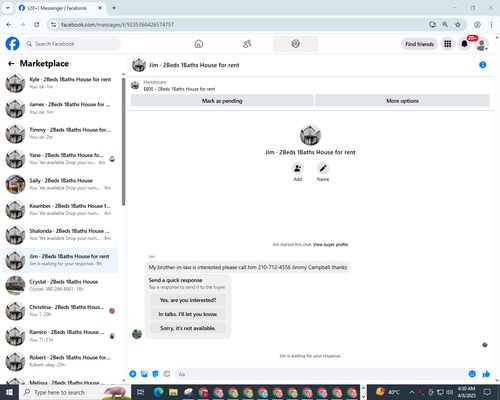Open the Windows Start menu
500x400 pixels.
point(9,392)
